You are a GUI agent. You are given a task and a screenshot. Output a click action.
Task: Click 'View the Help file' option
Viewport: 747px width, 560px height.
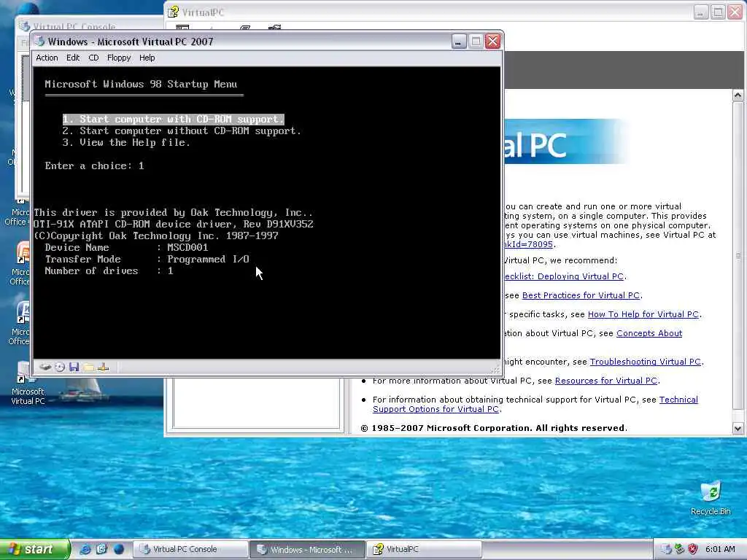(x=126, y=142)
